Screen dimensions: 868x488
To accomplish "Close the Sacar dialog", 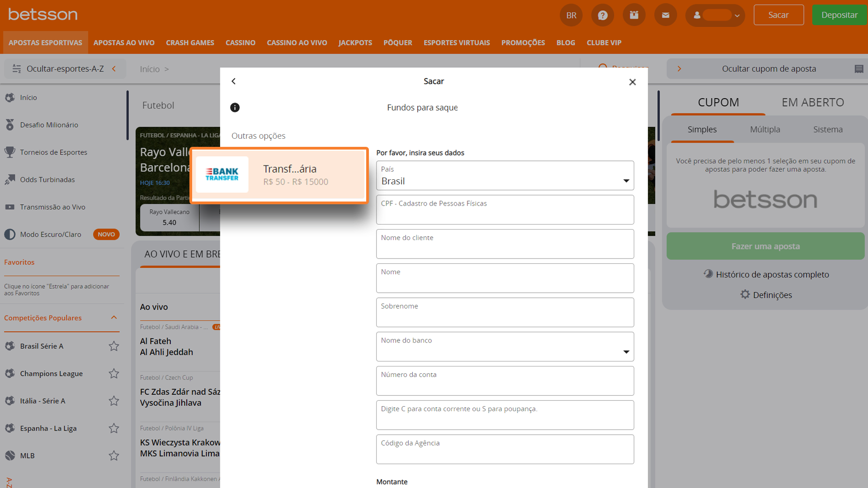I will coord(632,82).
